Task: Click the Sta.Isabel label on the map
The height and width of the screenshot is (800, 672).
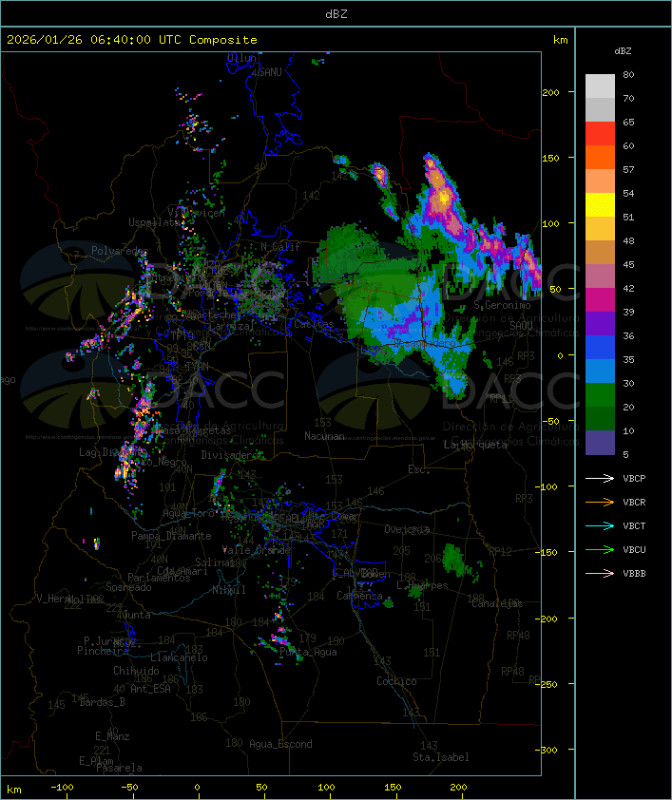Action: pos(441,757)
